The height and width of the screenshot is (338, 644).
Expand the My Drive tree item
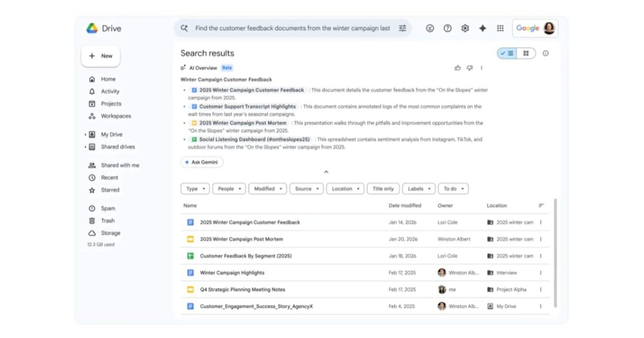[84, 134]
